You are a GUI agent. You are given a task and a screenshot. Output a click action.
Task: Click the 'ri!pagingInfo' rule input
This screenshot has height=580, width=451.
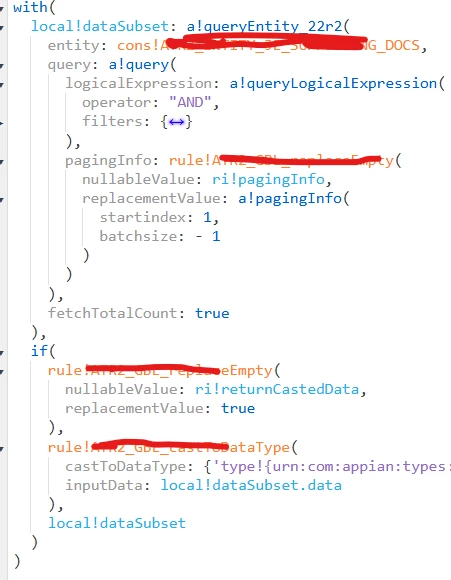click(268, 179)
